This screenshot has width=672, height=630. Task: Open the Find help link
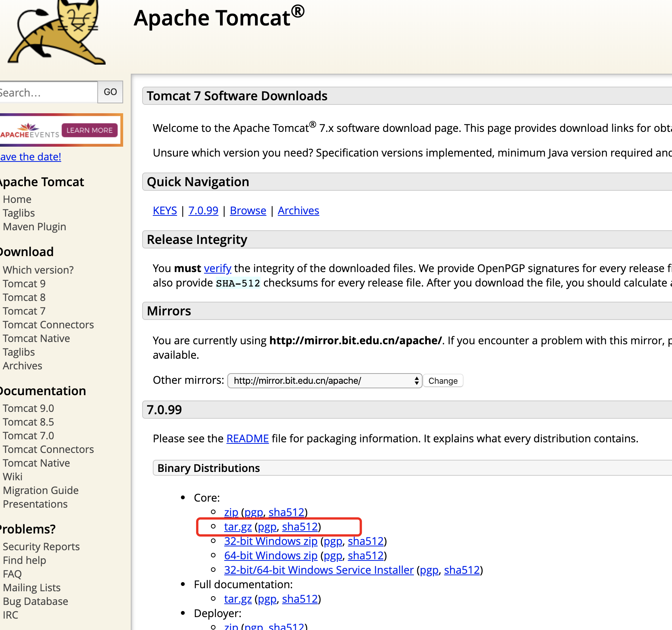click(x=24, y=560)
